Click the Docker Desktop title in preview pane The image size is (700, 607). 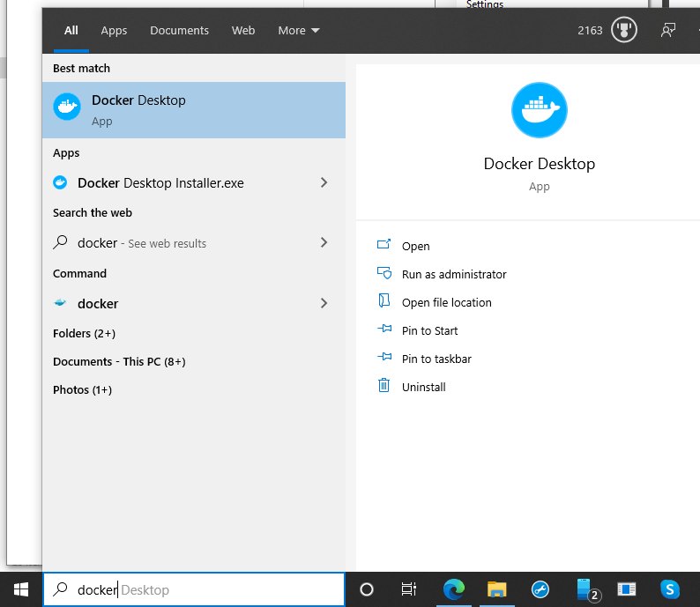540,164
